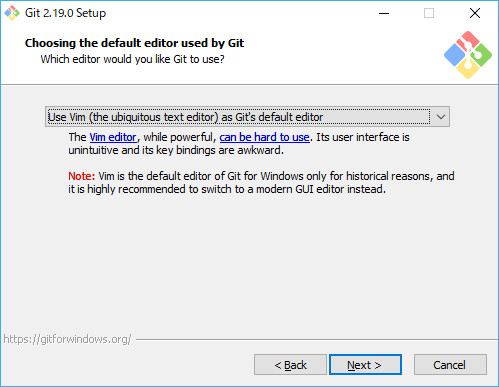This screenshot has width=499, height=387.
Task: Go to the previous page with Back
Action: pyautogui.click(x=290, y=365)
